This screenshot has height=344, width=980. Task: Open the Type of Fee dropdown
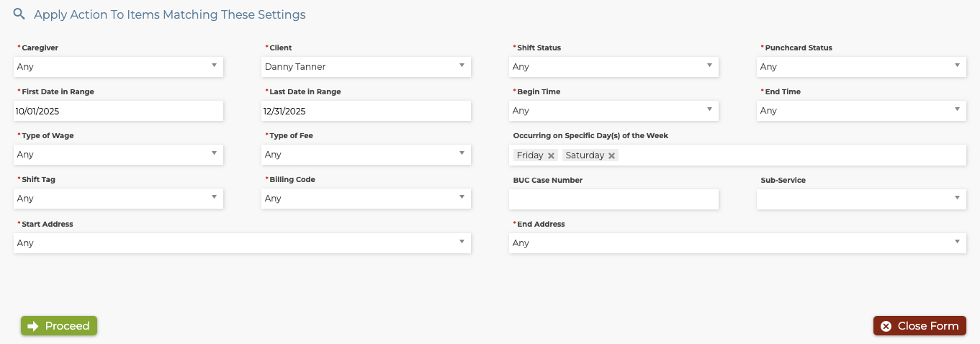click(x=366, y=155)
